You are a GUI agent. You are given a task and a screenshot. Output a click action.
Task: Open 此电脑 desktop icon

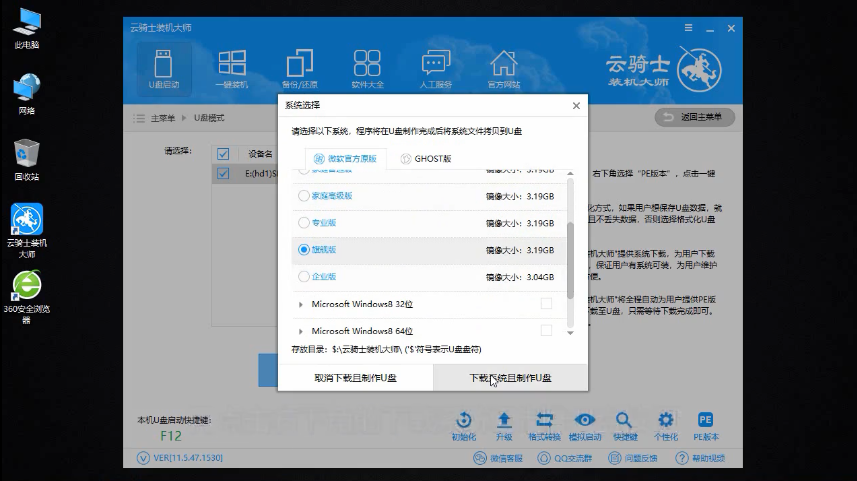pos(26,29)
